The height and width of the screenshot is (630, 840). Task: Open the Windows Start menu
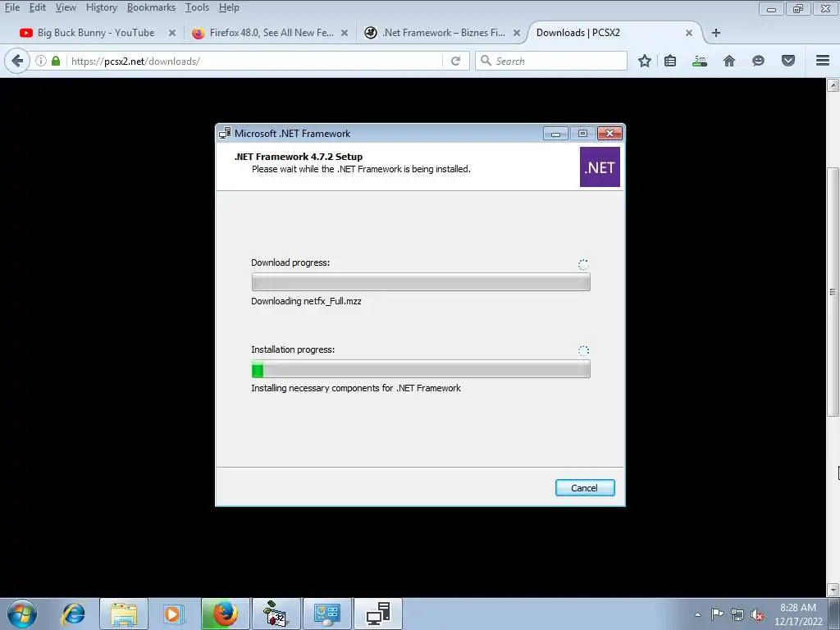21,614
